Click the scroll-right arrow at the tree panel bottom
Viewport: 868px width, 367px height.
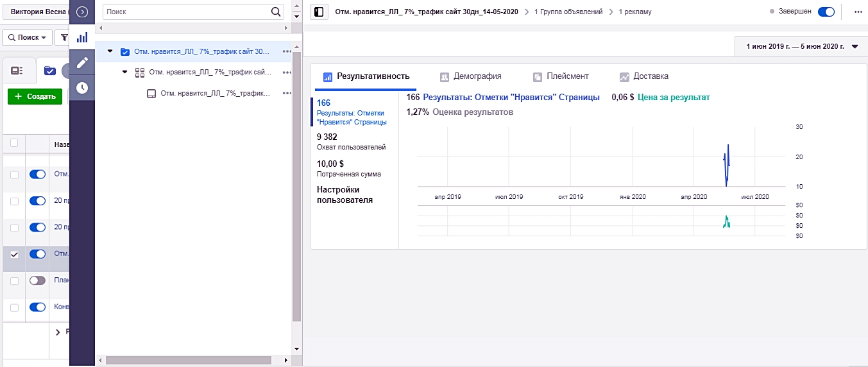tap(285, 360)
